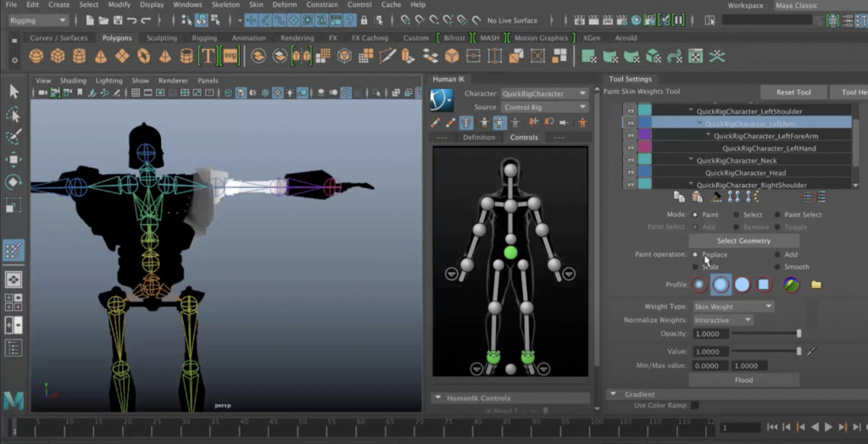Open the Source Control Rig dropdown
This screenshot has width=868, height=444.
pyautogui.click(x=544, y=108)
